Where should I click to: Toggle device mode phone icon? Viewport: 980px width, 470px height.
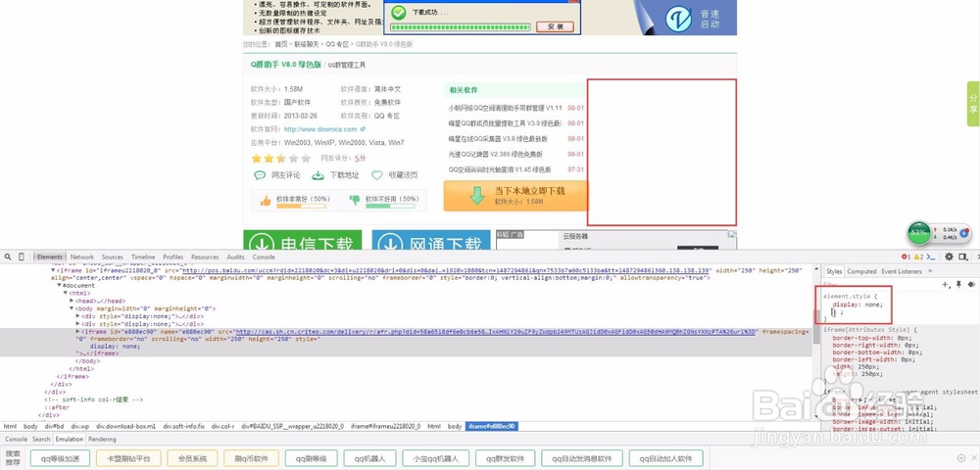tap(22, 257)
